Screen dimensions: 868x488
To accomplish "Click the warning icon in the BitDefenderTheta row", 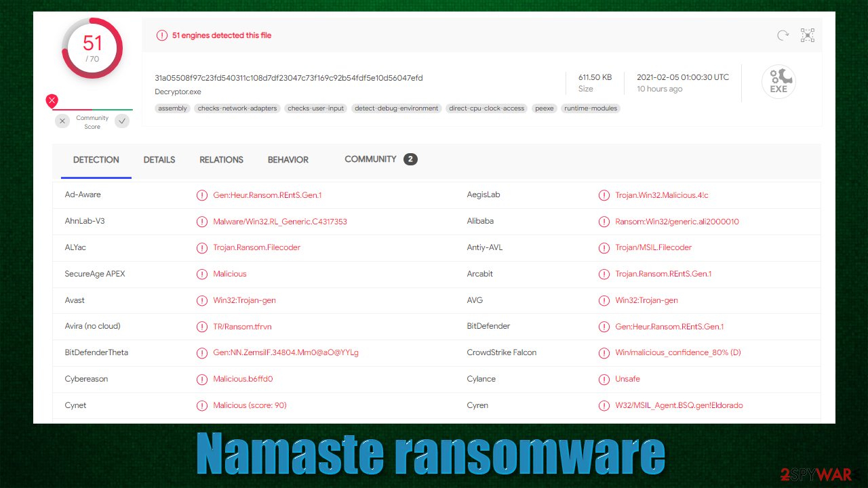I will [201, 353].
